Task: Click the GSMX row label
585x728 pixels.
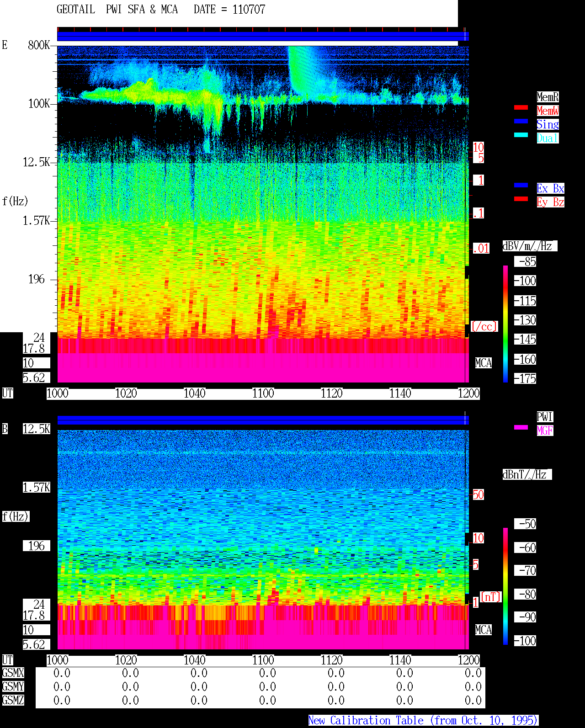Action: point(13,673)
